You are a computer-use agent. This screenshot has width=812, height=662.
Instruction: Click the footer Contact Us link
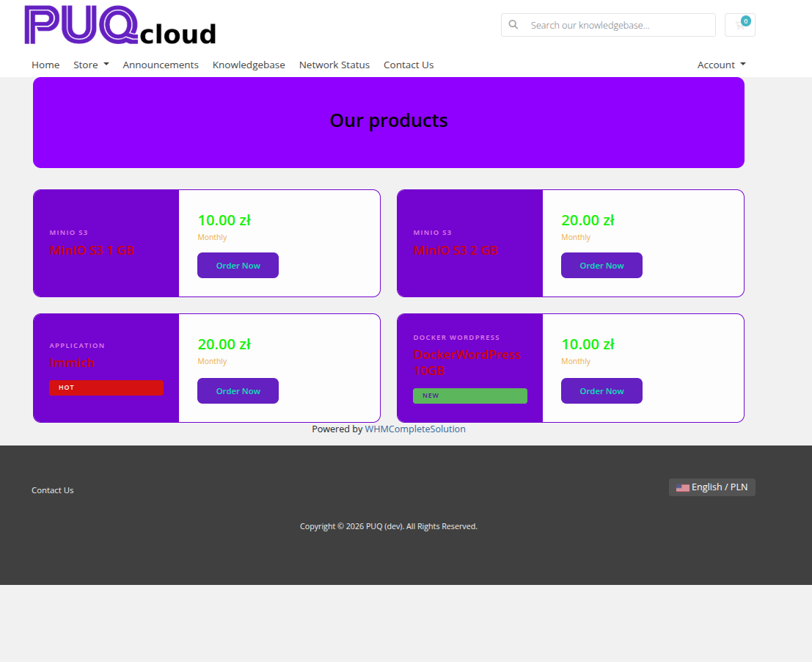click(53, 490)
